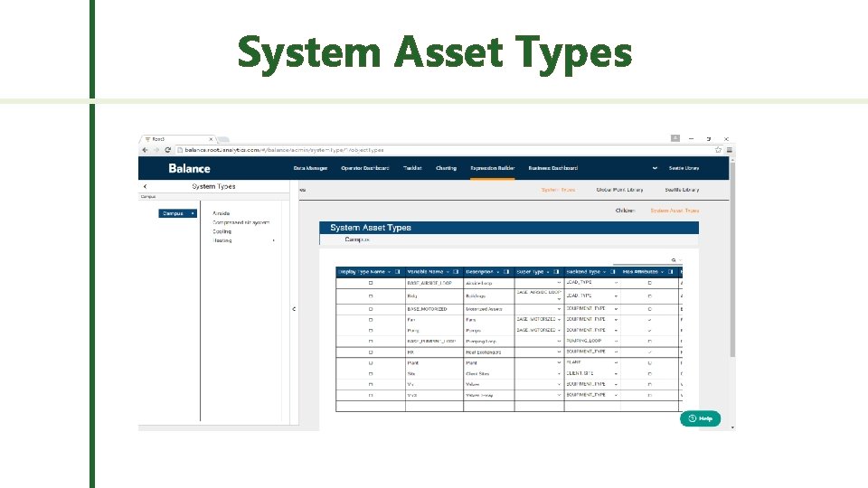Open the Help button
The width and height of the screenshot is (868, 488).
point(700,418)
